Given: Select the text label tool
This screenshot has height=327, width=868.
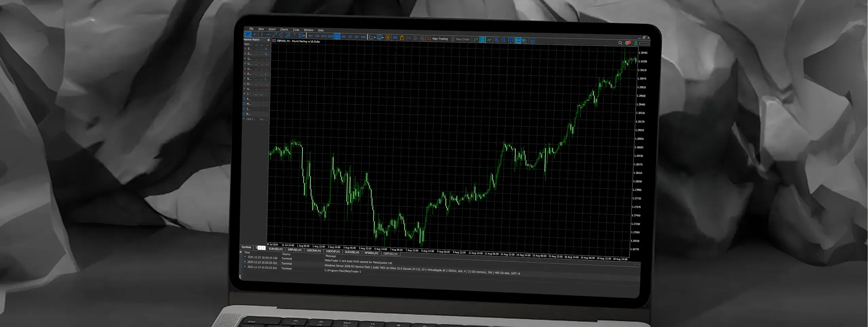Looking at the screenshot, I should point(294,35).
